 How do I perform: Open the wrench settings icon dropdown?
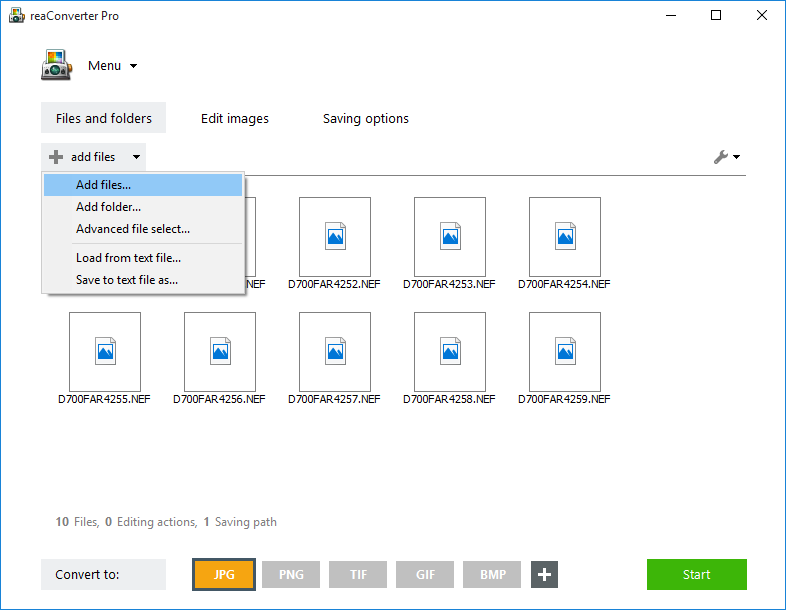pyautogui.click(x=726, y=157)
